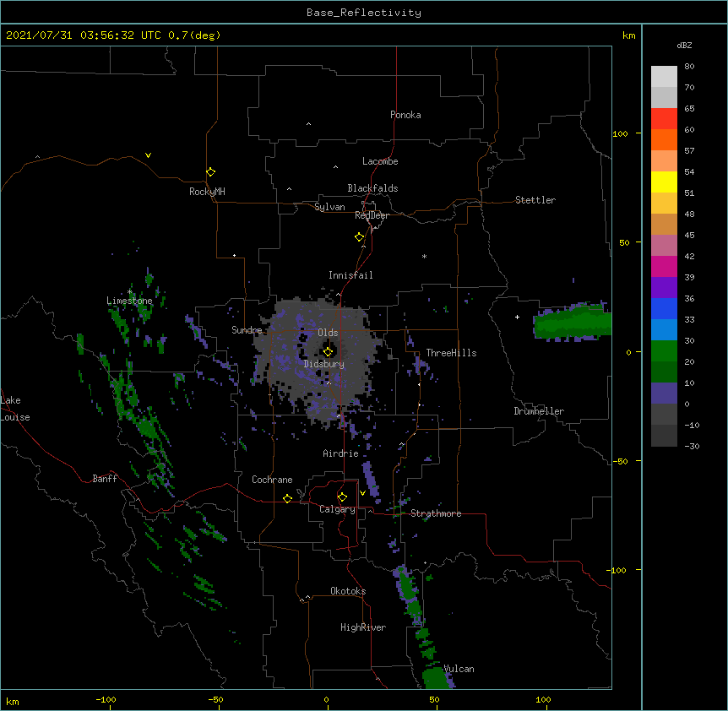This screenshot has width=728, height=711.
Task: Click the RedDeer city label
Action: [x=372, y=215]
